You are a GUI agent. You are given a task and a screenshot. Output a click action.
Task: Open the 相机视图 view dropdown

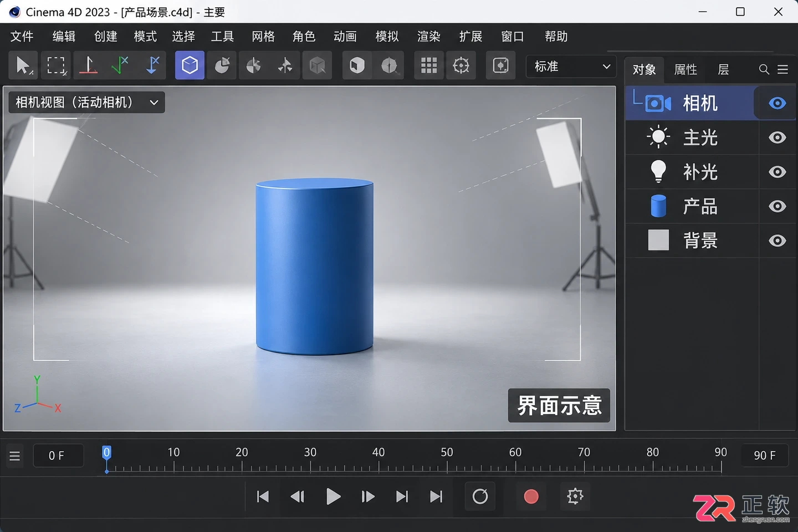tap(86, 102)
